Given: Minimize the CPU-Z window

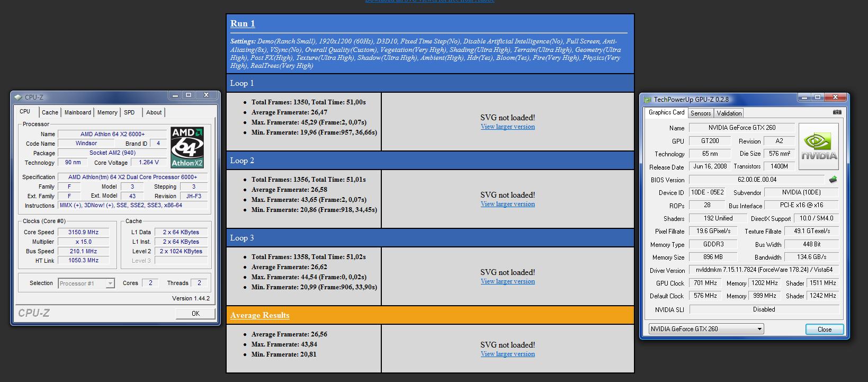Looking at the screenshot, I should (x=175, y=95).
